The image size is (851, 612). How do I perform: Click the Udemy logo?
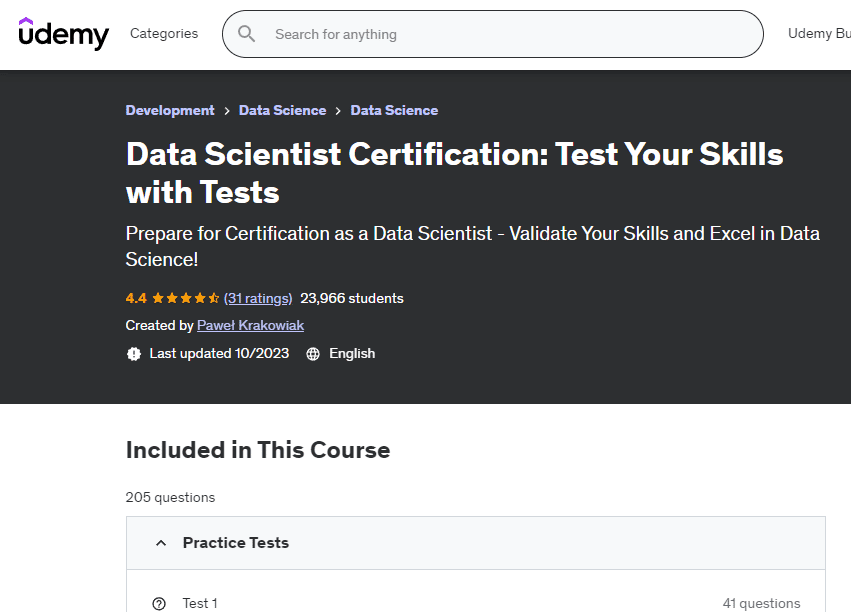63,34
